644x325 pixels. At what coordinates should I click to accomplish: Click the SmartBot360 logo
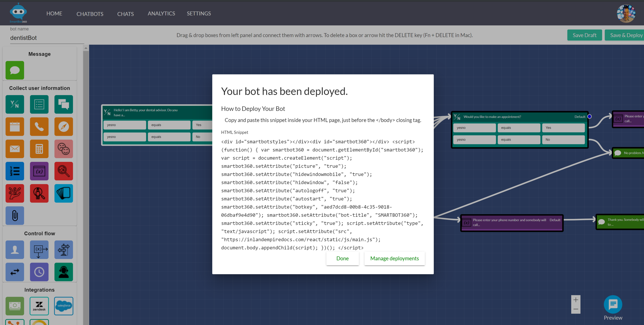(18, 13)
